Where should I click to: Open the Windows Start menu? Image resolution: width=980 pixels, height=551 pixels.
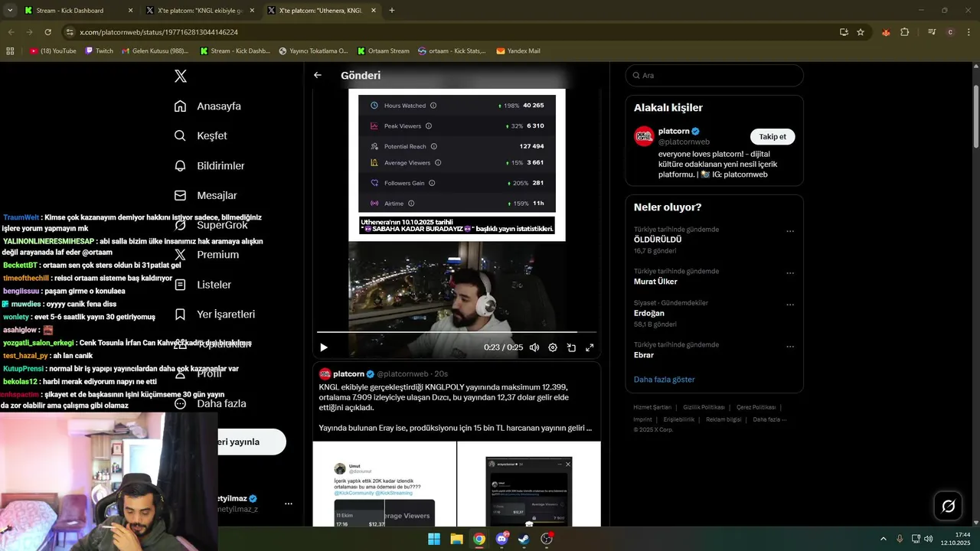(434, 539)
